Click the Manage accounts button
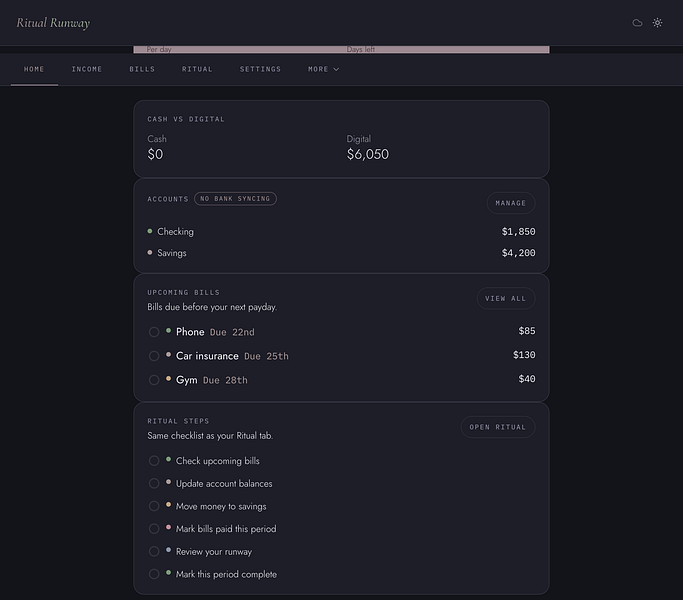Viewport: 683px width, 600px height. coord(511,203)
